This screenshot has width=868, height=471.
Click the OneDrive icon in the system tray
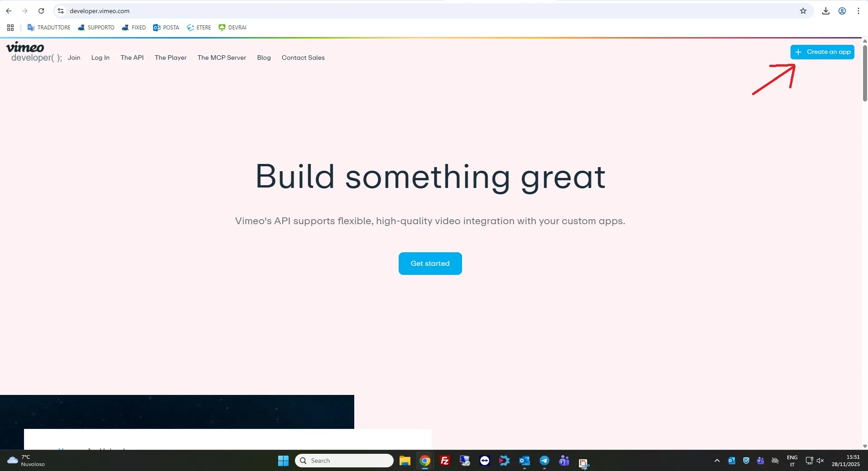pos(775,461)
